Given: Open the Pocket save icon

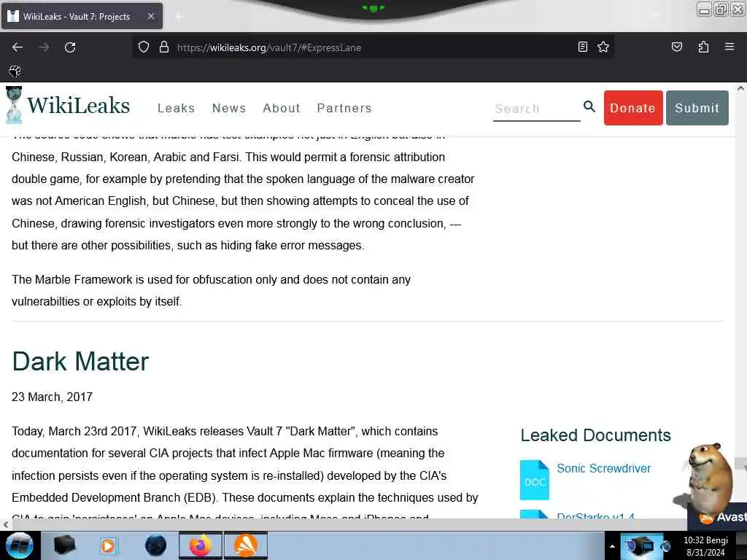Looking at the screenshot, I should pos(676,47).
